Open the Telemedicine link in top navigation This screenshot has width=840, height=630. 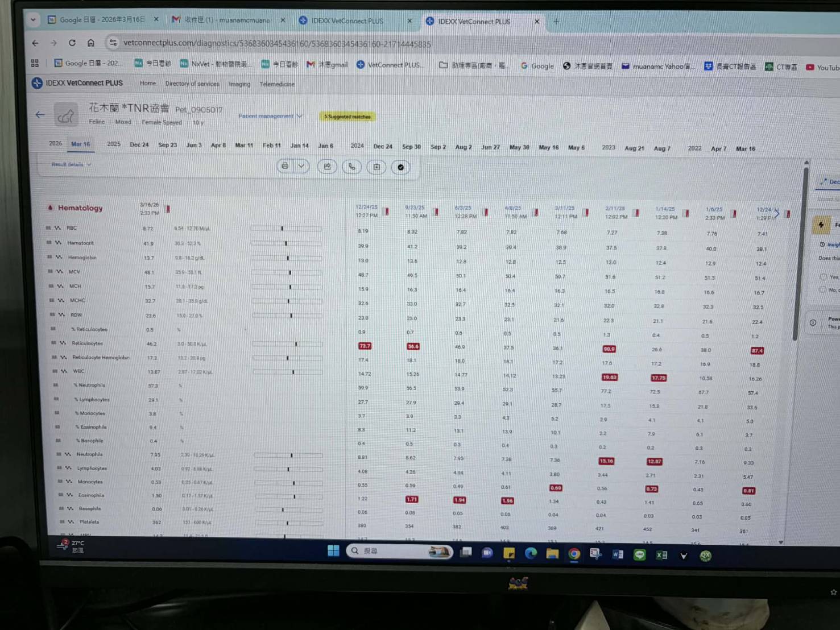pos(277,84)
